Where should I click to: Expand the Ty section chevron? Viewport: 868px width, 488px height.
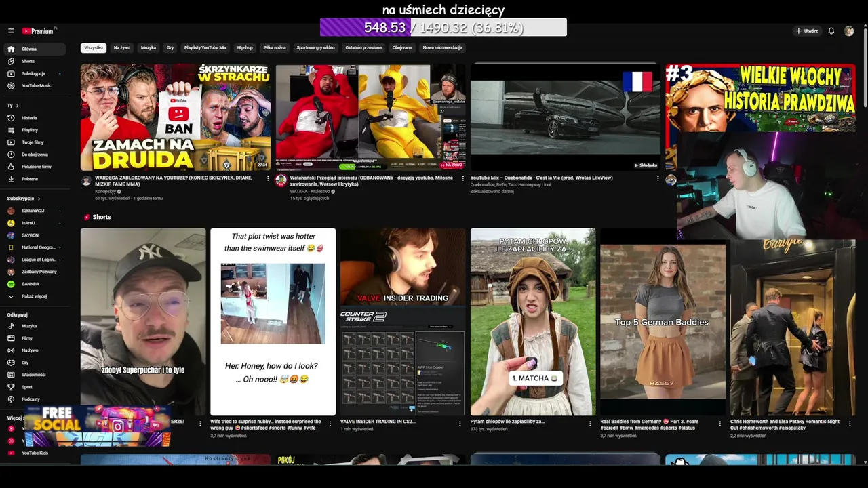[17, 106]
